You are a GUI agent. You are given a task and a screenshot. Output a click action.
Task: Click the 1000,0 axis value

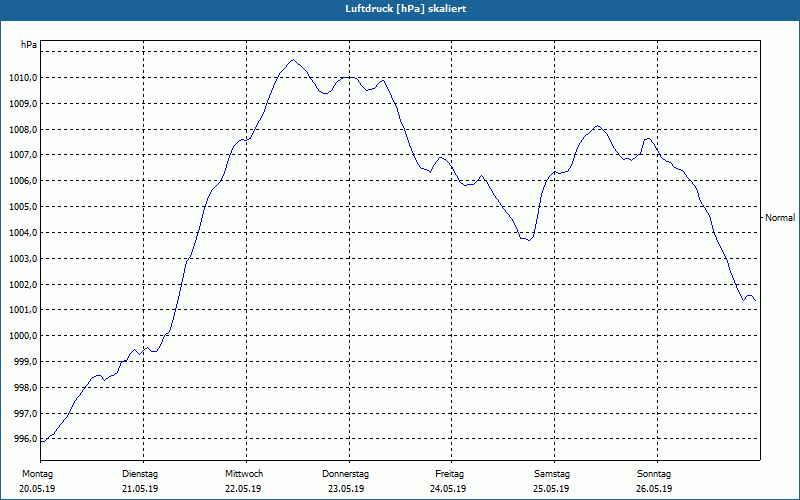[23, 336]
